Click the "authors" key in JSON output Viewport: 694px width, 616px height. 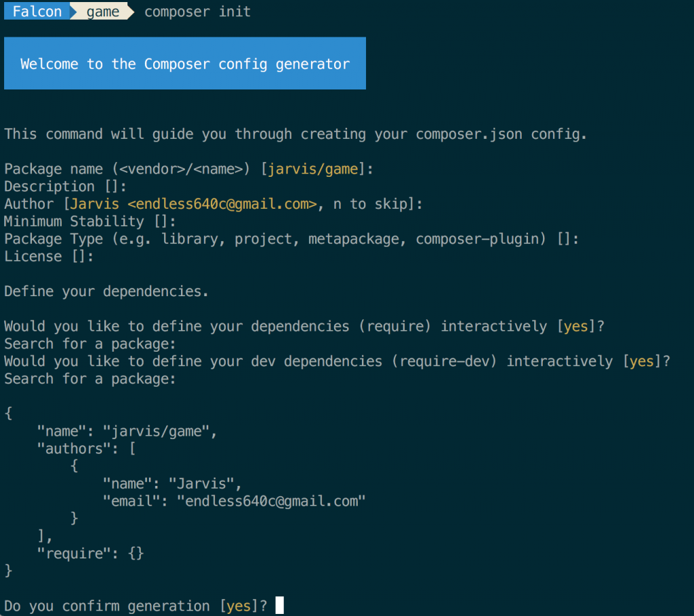[x=74, y=449]
